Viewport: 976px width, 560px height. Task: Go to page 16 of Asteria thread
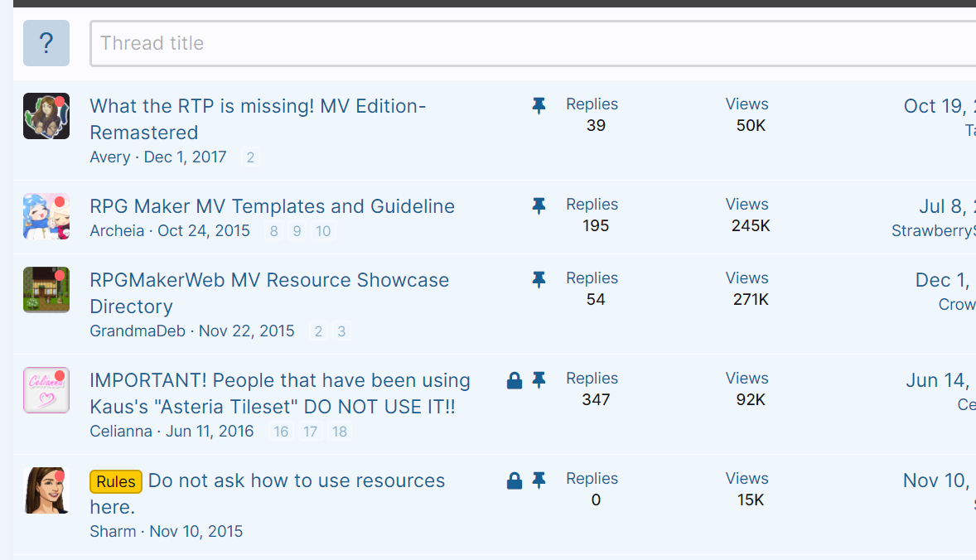coord(281,432)
